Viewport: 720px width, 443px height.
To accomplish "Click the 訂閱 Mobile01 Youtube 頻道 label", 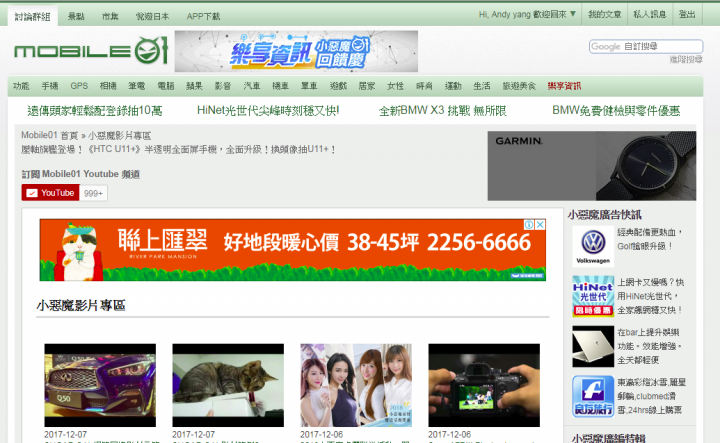I will tap(80, 174).
